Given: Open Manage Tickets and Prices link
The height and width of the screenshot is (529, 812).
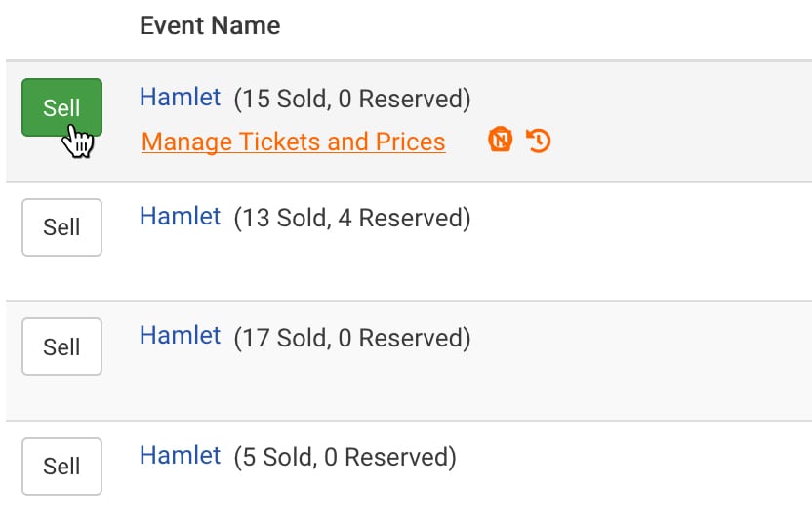Looking at the screenshot, I should [293, 142].
